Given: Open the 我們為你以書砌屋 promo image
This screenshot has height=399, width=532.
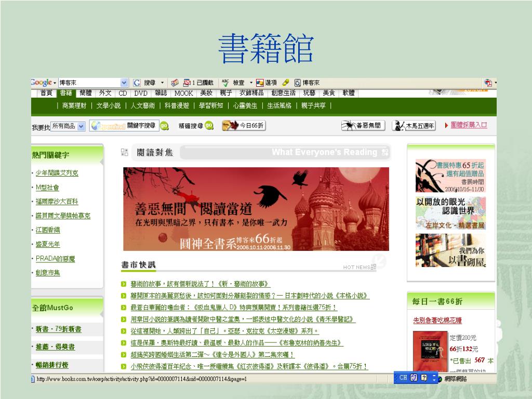Looking at the screenshot, I should [x=450, y=250].
